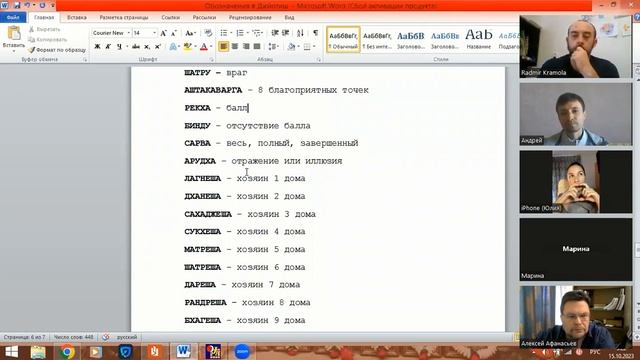Toggle Superscript formatting
This screenshot has height=360, width=640.
[x=158, y=47]
